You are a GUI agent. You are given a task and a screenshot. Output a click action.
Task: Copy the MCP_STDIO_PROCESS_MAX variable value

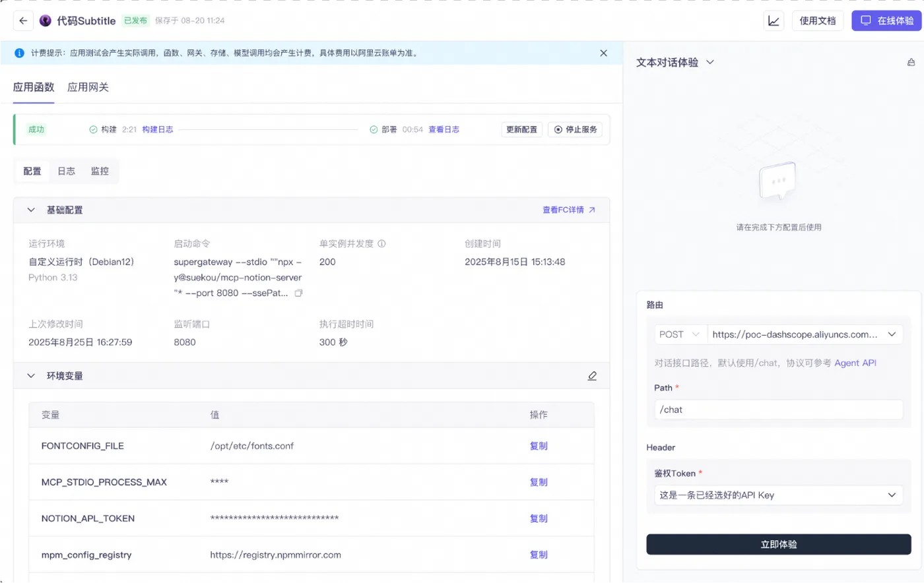click(x=539, y=483)
